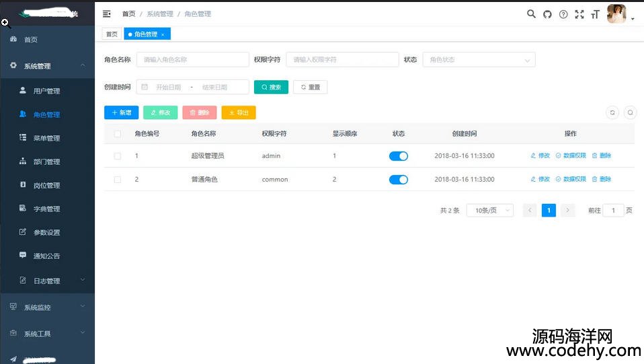
Task: Open the header search magnifier icon
Action: pyautogui.click(x=531, y=14)
